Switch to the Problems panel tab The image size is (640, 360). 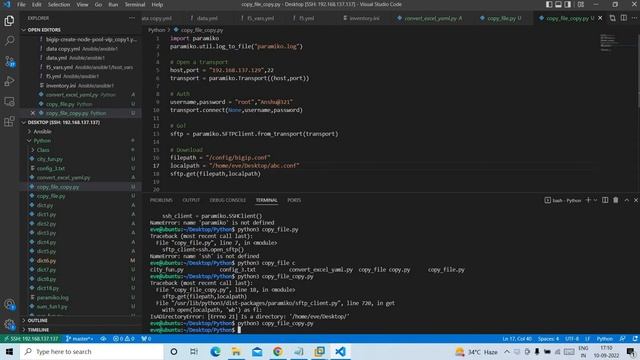pos(161,200)
